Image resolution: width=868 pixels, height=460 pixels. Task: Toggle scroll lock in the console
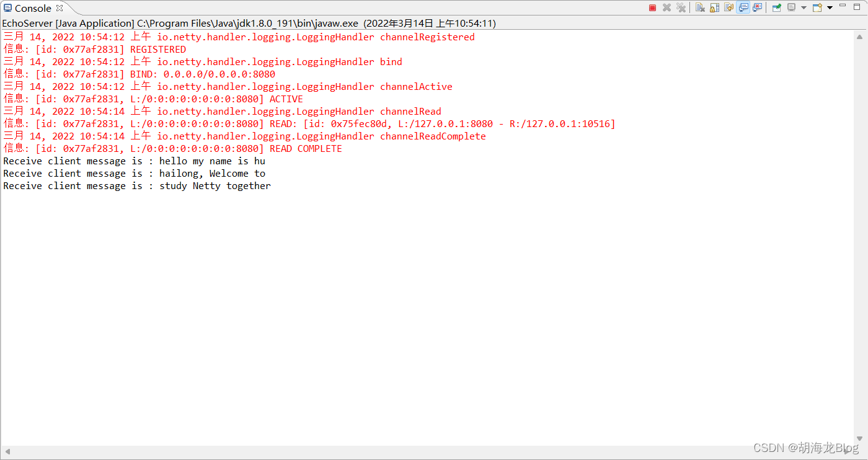pyautogui.click(x=714, y=7)
